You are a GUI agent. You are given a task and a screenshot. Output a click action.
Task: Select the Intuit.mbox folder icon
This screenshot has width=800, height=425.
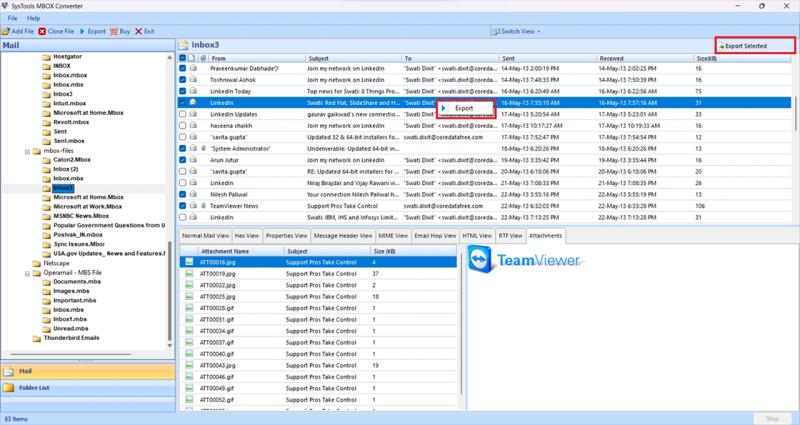click(46, 104)
